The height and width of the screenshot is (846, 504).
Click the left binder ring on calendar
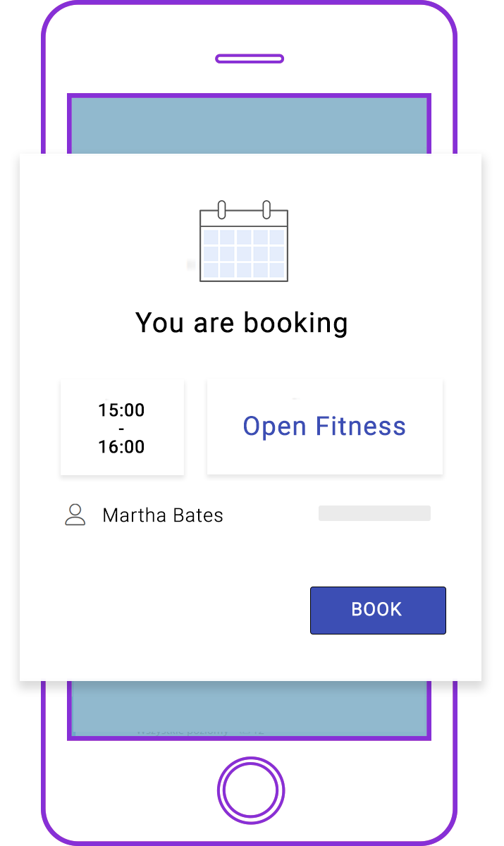(x=222, y=209)
